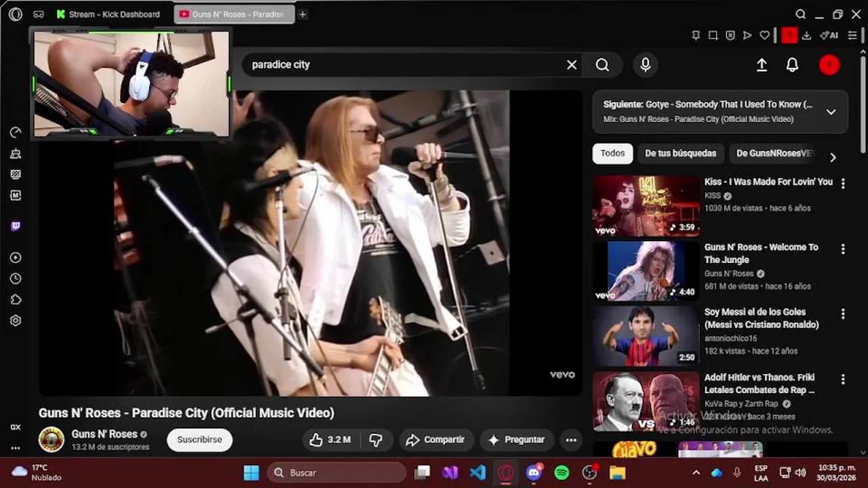
Task: Open options for Soy Messi video
Action: [843, 314]
